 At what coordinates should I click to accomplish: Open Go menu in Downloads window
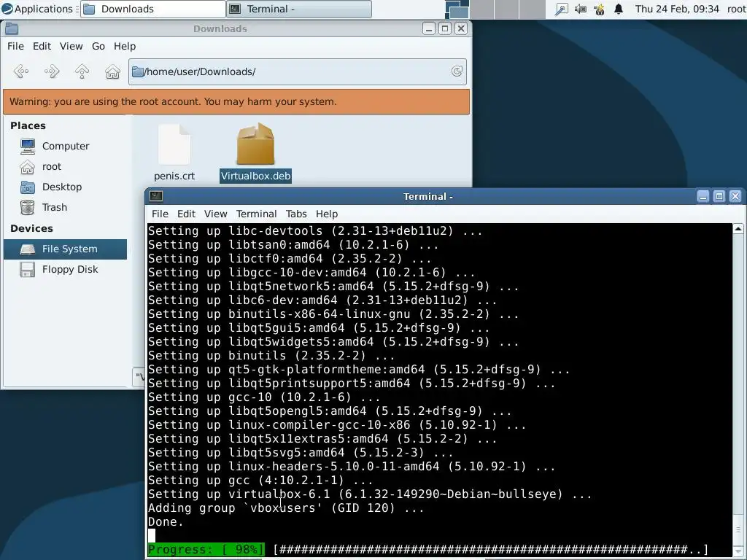tap(98, 46)
